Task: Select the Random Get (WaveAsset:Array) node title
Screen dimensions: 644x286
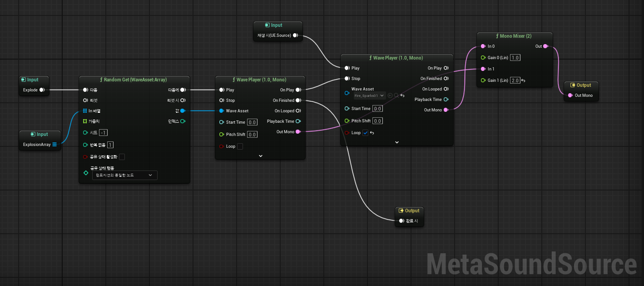Action: click(x=134, y=80)
